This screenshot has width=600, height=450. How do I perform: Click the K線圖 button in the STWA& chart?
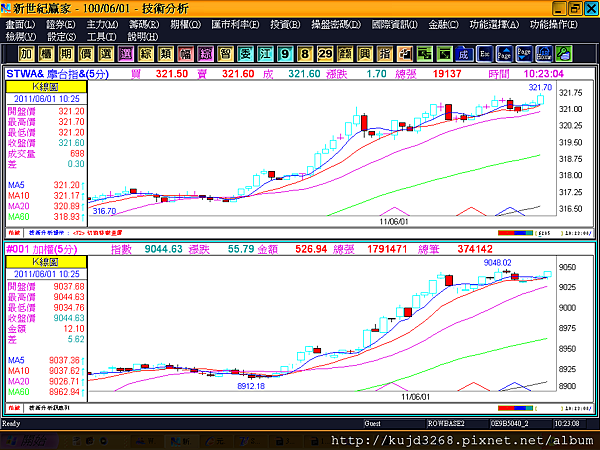click(x=46, y=87)
